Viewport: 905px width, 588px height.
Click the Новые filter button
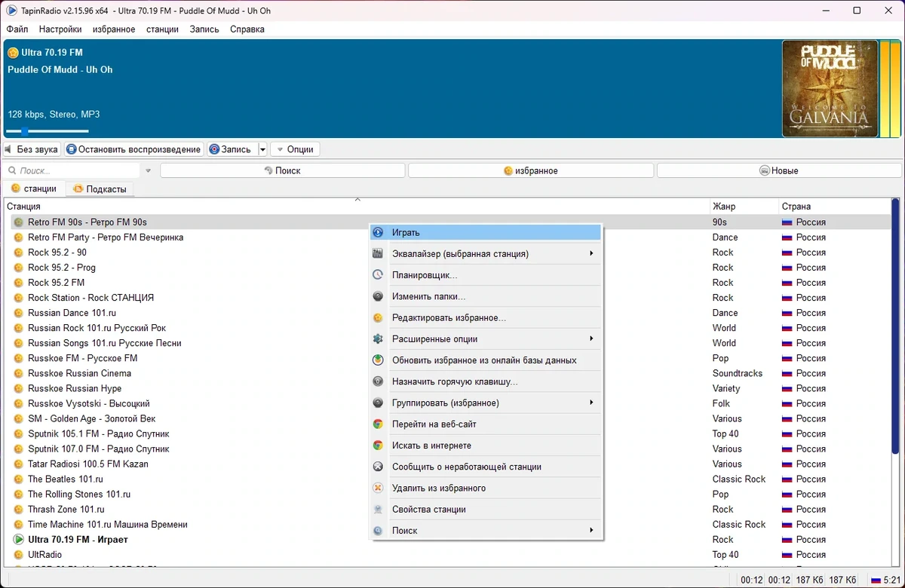click(x=779, y=170)
